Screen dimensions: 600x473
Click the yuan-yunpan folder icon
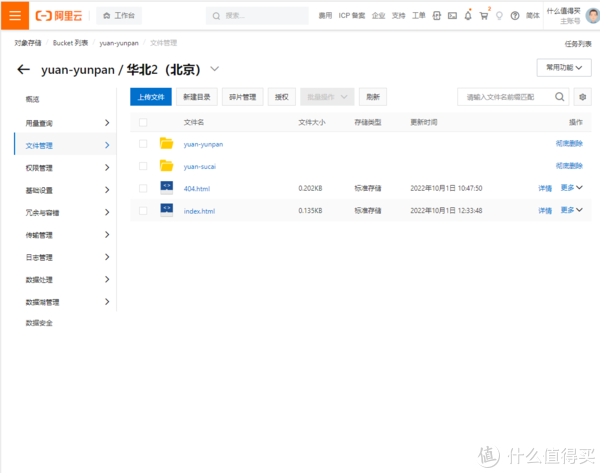166,144
